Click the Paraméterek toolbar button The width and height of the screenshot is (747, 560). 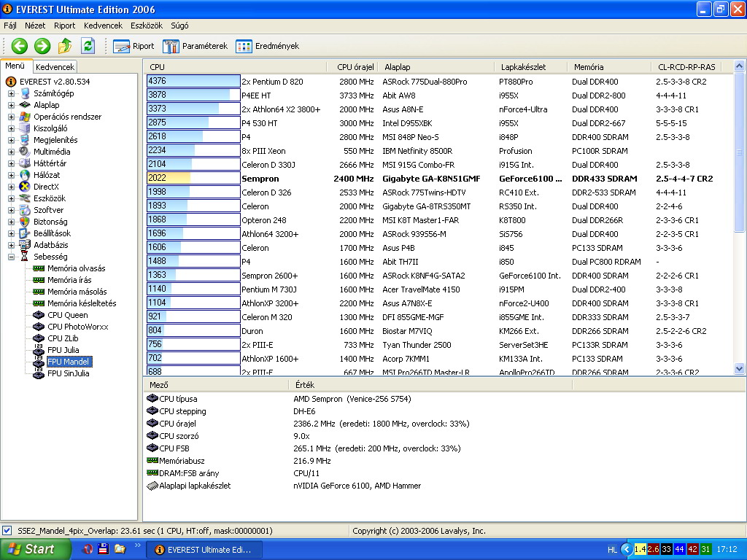coord(196,46)
